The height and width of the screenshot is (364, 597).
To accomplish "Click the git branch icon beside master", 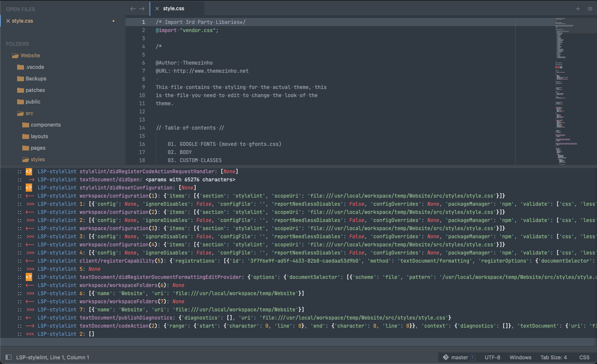I will pyautogui.click(x=446, y=357).
